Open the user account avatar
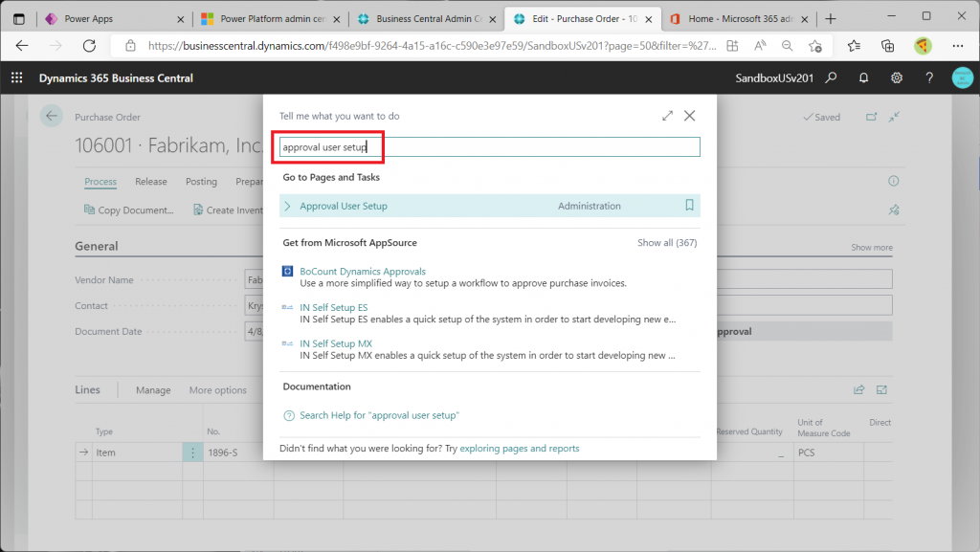Viewport: 980px width, 552px height. [963, 78]
